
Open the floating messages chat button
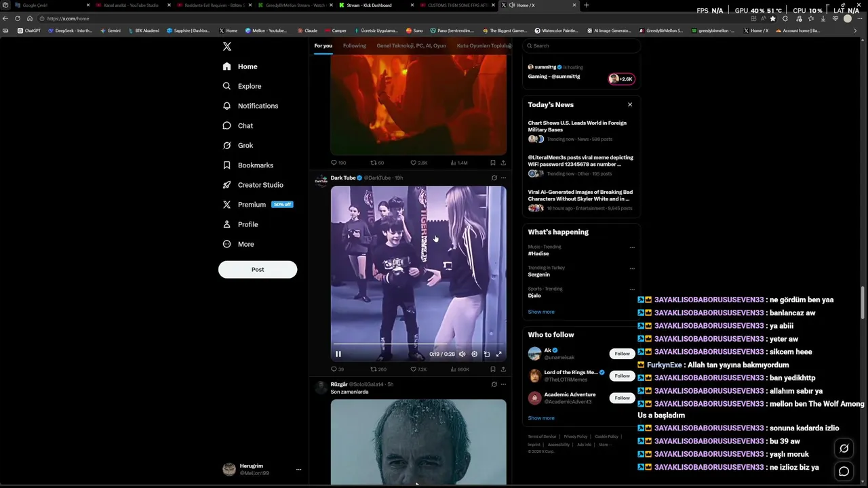tap(844, 472)
